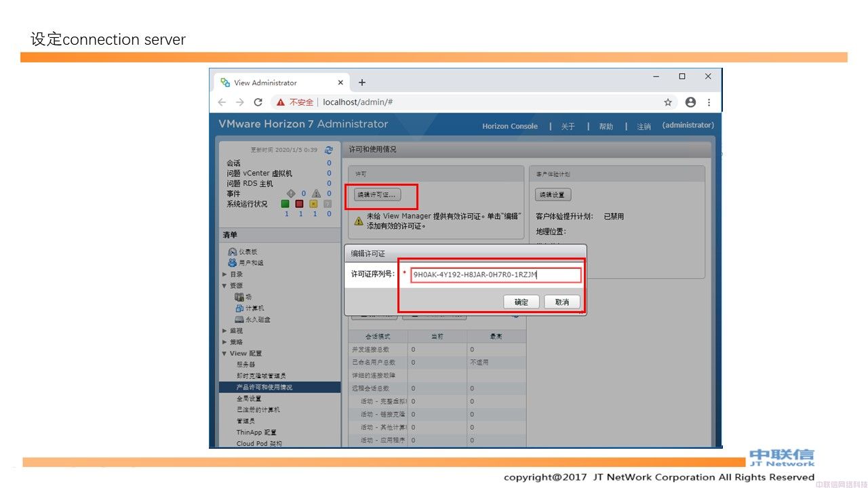Click the 编辑设置 button
Image resolution: width=868 pixels, height=488 pixels.
(x=553, y=195)
